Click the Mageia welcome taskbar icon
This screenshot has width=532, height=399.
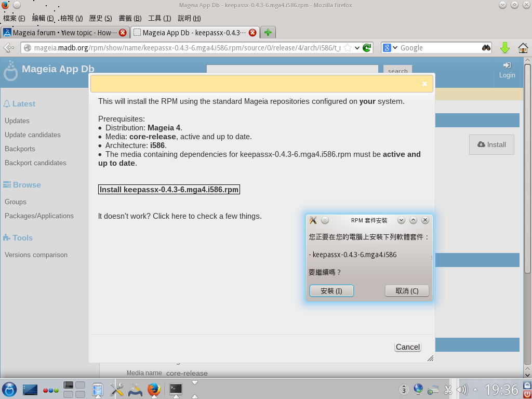135,390
